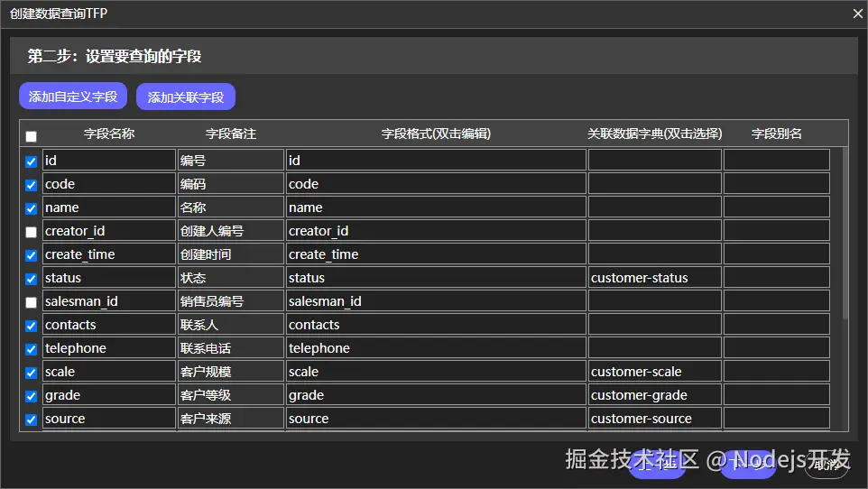Screen dimensions: 868x489
Task: Click the remark cell 创建人编号
Action: (x=231, y=230)
